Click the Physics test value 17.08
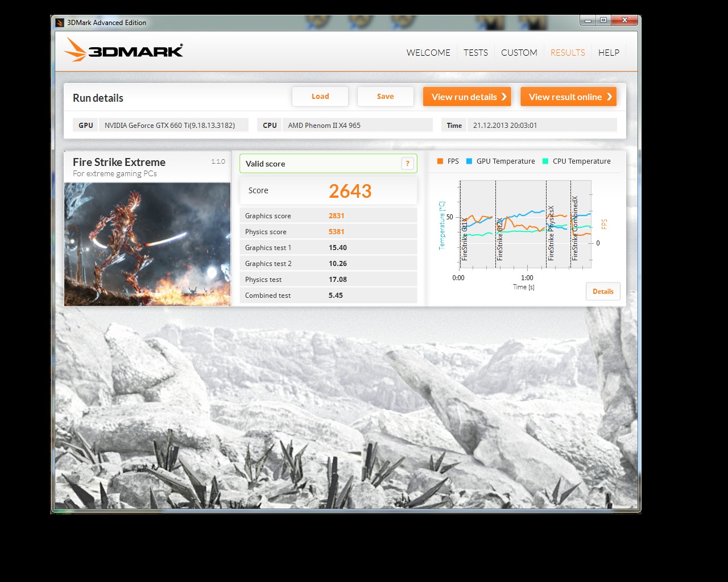 pyautogui.click(x=338, y=280)
